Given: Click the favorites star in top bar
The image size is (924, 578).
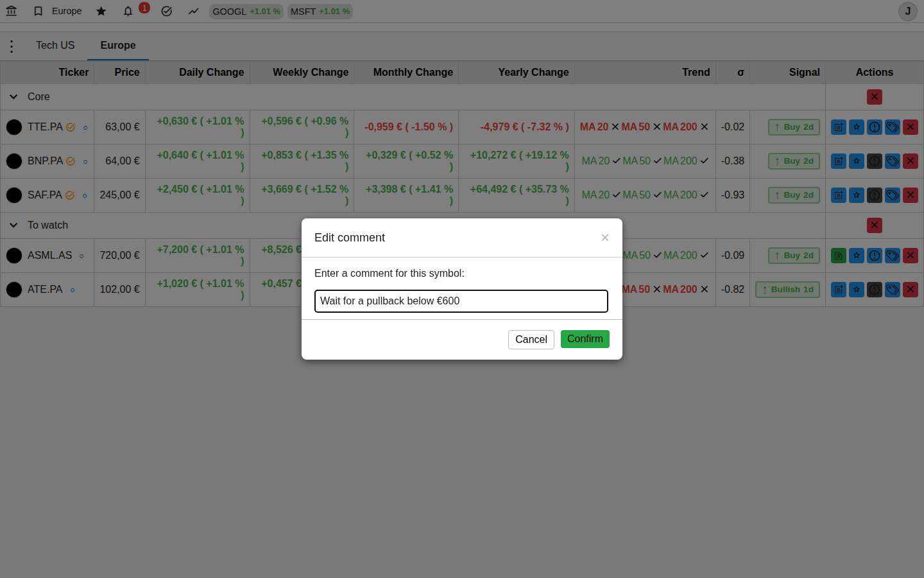Looking at the screenshot, I should click(x=101, y=11).
